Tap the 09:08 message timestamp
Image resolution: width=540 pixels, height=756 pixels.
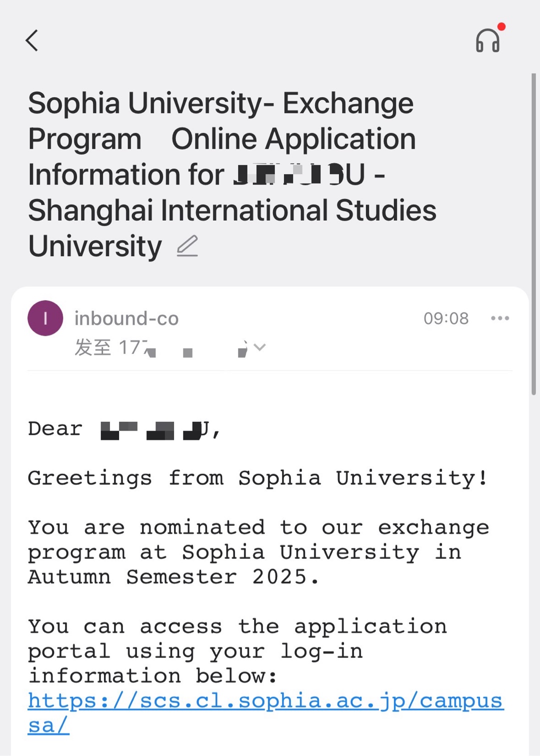446,318
